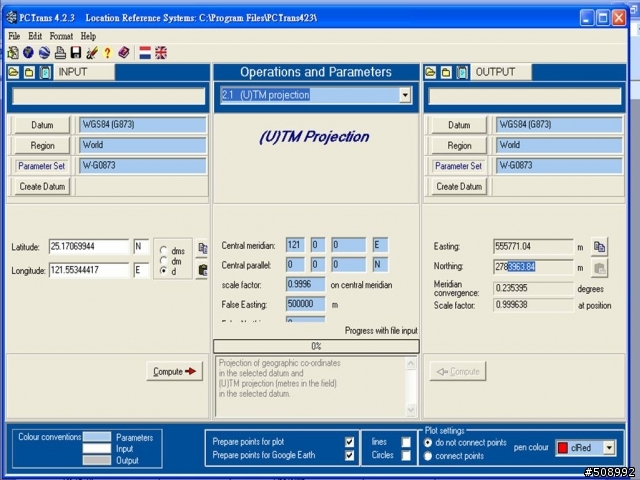Image resolution: width=640 pixels, height=480 pixels.
Task: Click the input Datum button
Action: [42, 125]
